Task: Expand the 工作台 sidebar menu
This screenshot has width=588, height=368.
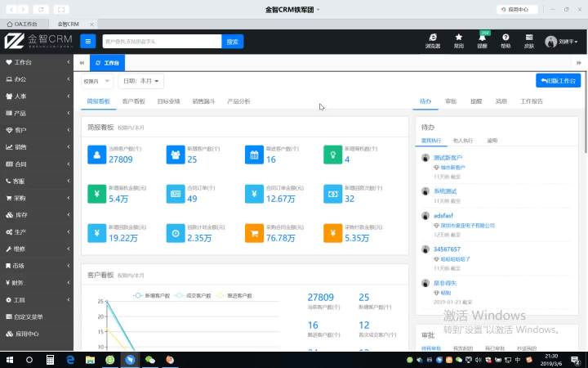Action: 37,62
